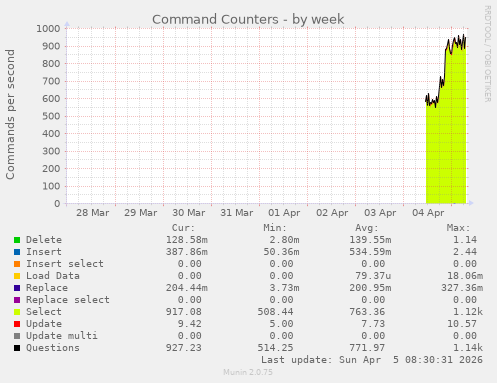
Task: Click the '0' y-axis tick label
Action: 57,203
